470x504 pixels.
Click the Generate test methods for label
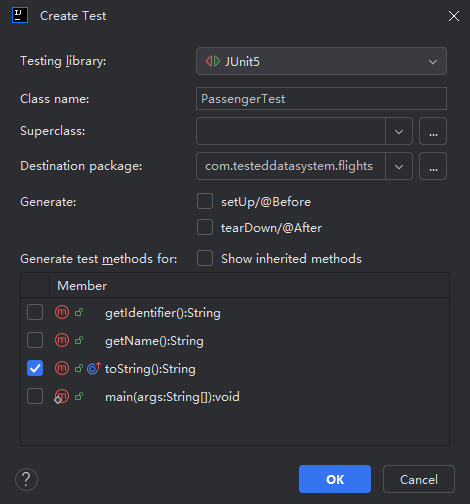click(x=99, y=259)
